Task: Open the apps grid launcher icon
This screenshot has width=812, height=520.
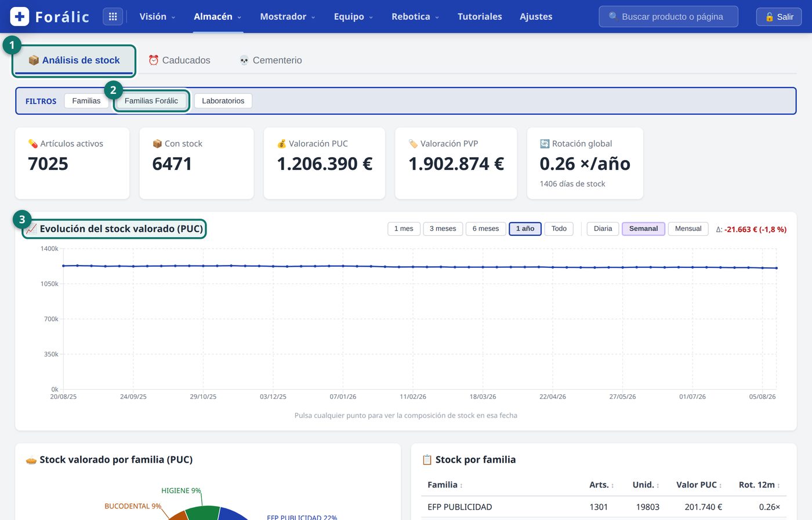Action: (113, 17)
